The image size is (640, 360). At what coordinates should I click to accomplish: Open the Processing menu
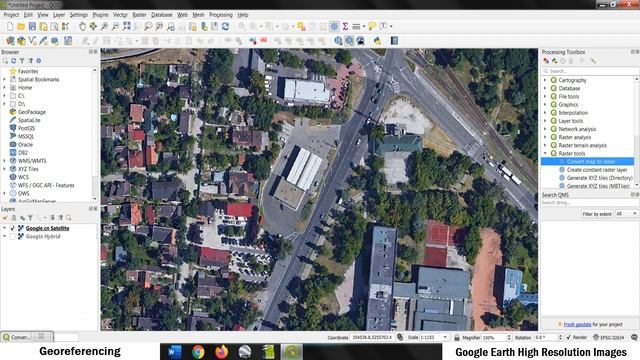(221, 15)
